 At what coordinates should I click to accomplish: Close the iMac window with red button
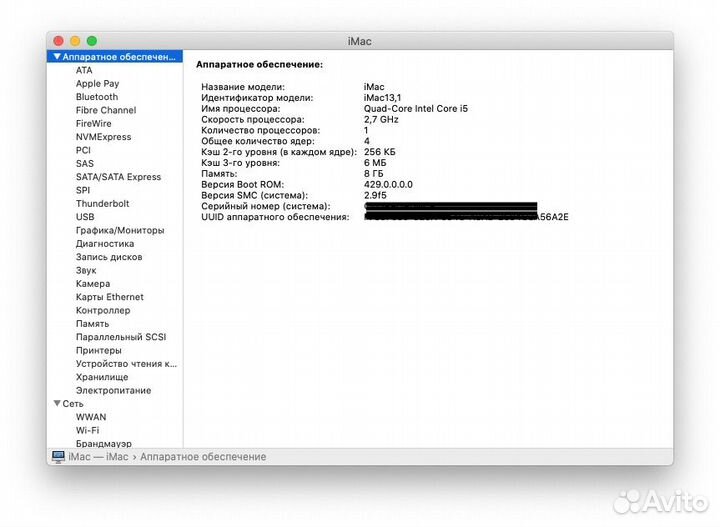click(58, 41)
